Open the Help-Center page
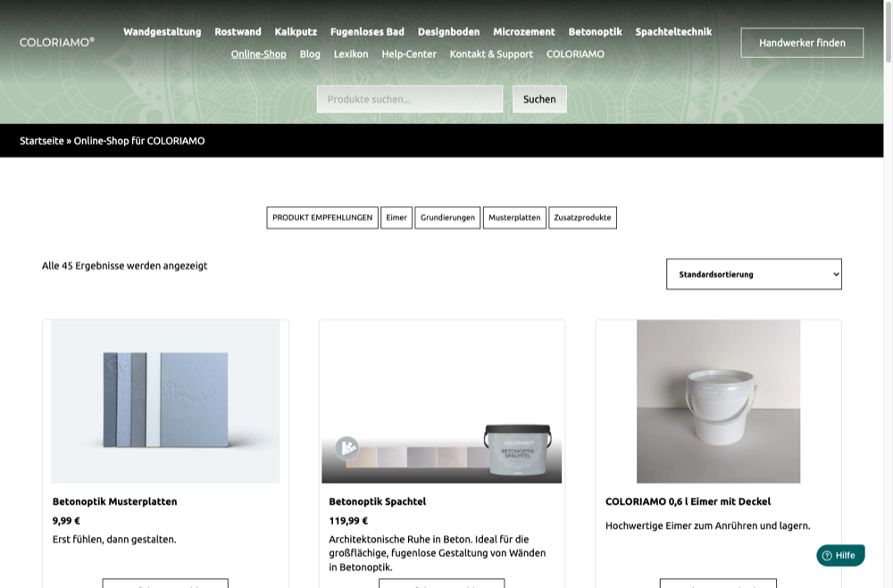 [x=409, y=54]
